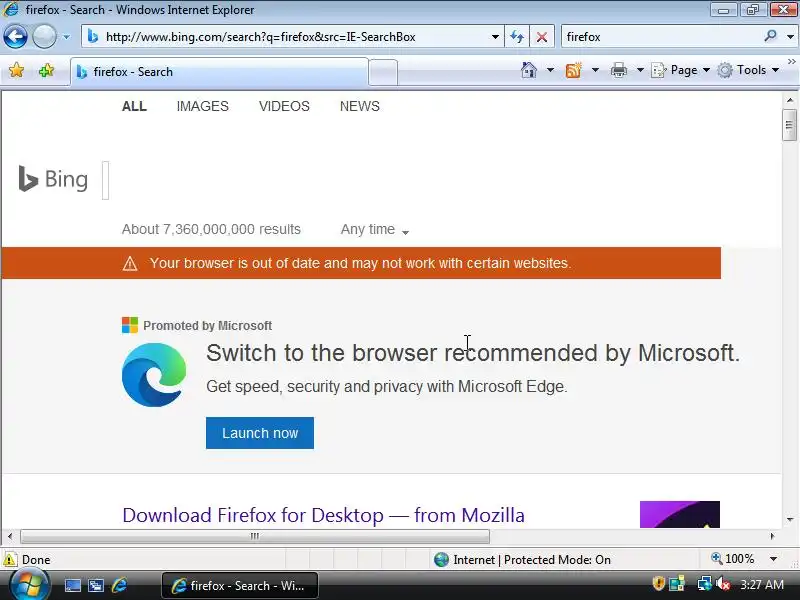Image resolution: width=800 pixels, height=600 pixels.
Task: Open search provider options dropdown
Action: pos(790,37)
